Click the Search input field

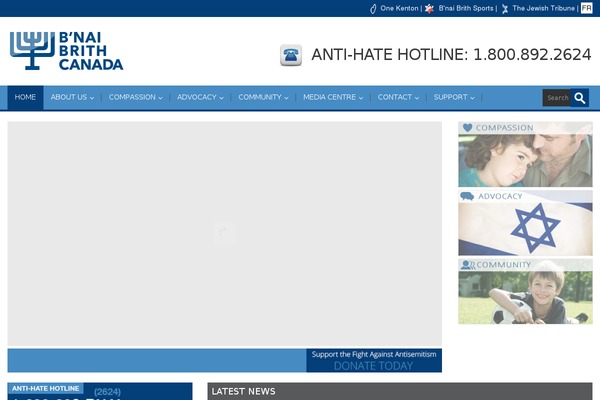click(557, 98)
